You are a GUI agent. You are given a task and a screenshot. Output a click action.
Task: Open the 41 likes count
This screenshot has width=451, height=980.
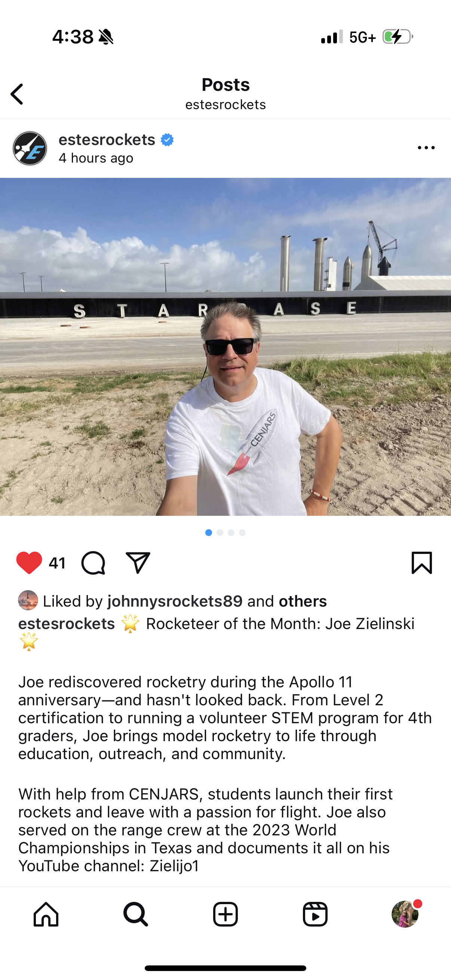(x=58, y=563)
